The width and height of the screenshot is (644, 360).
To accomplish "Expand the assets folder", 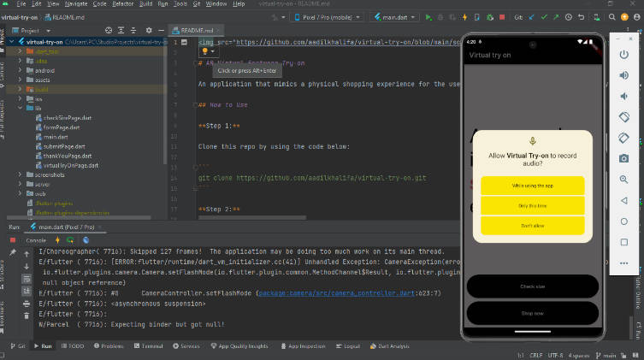I will point(20,80).
